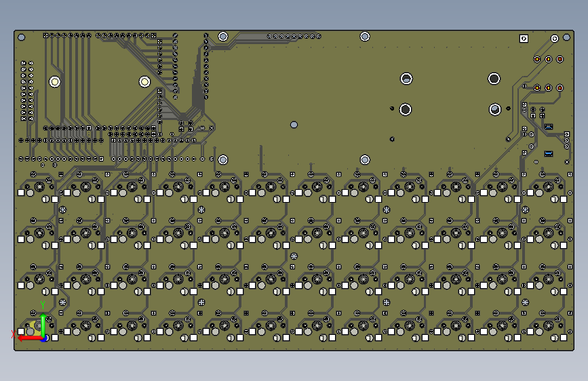Click the upper blue component on right side
The height and width of the screenshot is (381, 588).
pyautogui.click(x=549, y=127)
